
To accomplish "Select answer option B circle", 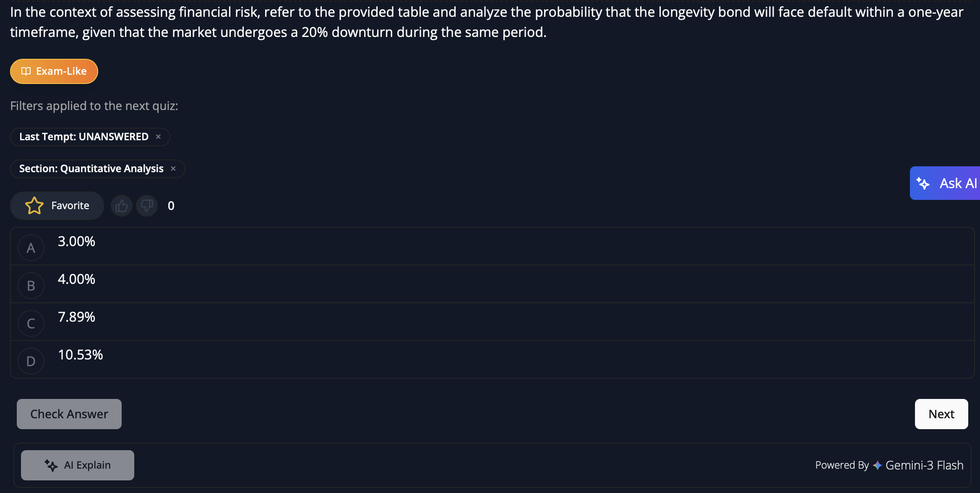I will coord(31,286).
